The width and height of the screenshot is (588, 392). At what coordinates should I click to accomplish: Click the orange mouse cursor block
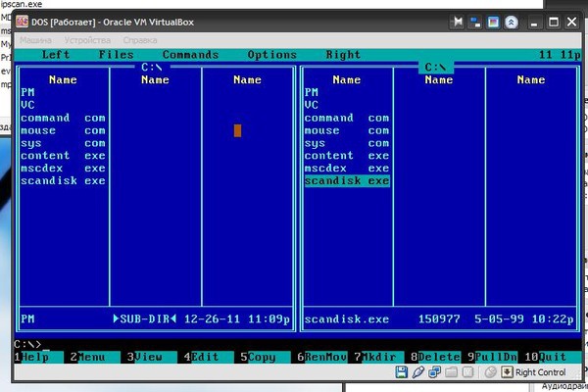click(x=237, y=130)
